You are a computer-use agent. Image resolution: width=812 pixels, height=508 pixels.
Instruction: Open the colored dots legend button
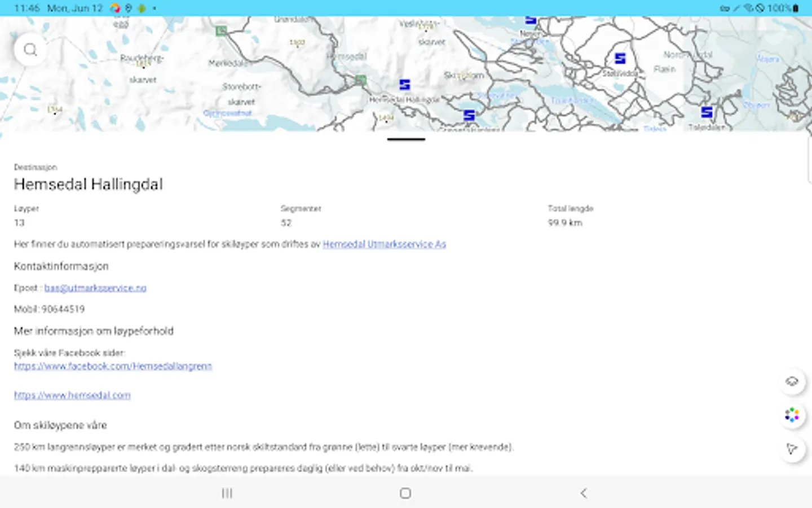pyautogui.click(x=792, y=415)
